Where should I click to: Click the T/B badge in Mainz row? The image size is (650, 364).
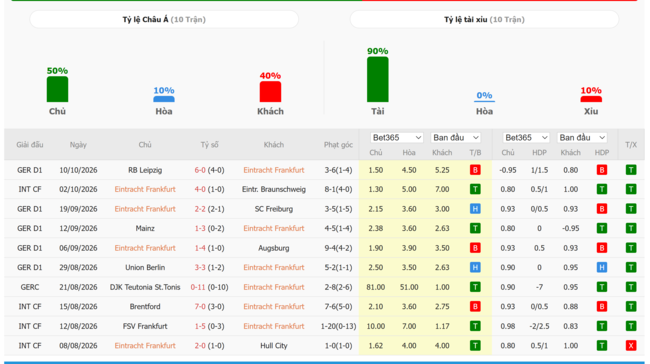click(475, 228)
